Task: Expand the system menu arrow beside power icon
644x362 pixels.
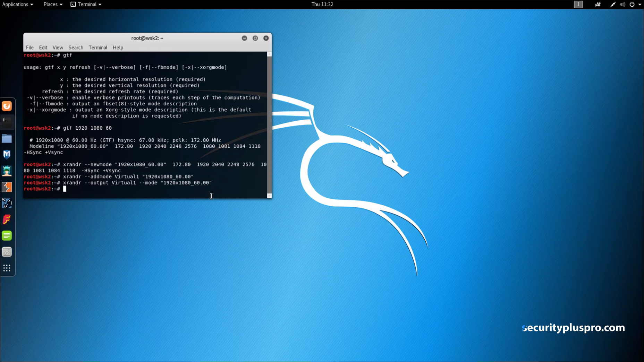Action: [640, 5]
